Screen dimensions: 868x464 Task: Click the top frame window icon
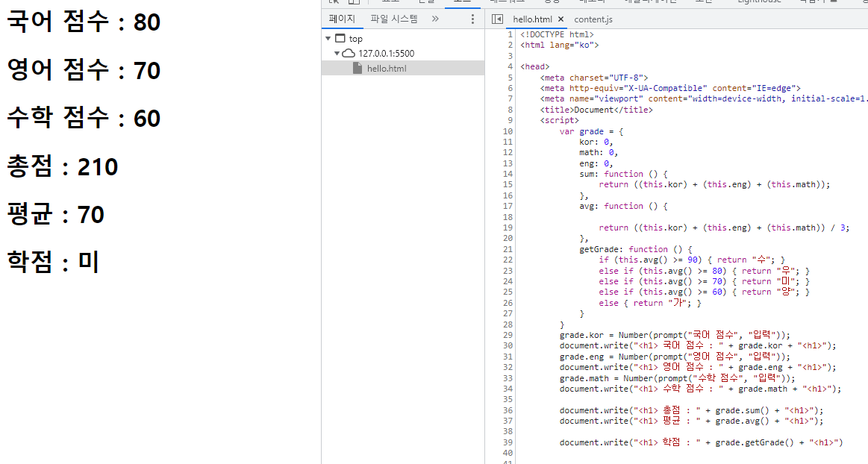click(340, 39)
